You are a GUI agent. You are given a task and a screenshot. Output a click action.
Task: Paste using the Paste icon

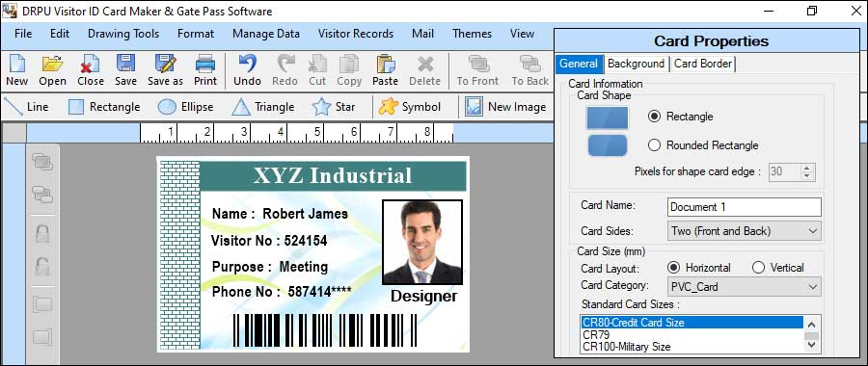click(385, 70)
